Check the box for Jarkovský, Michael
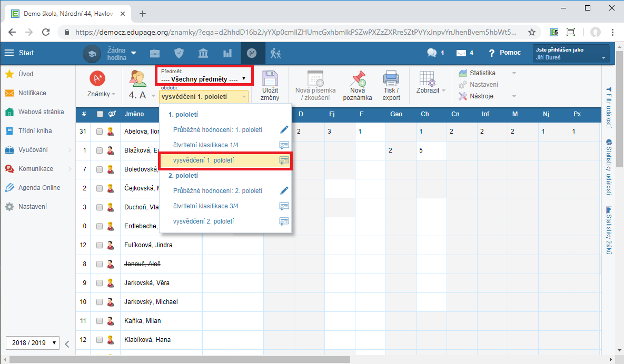 (x=100, y=302)
